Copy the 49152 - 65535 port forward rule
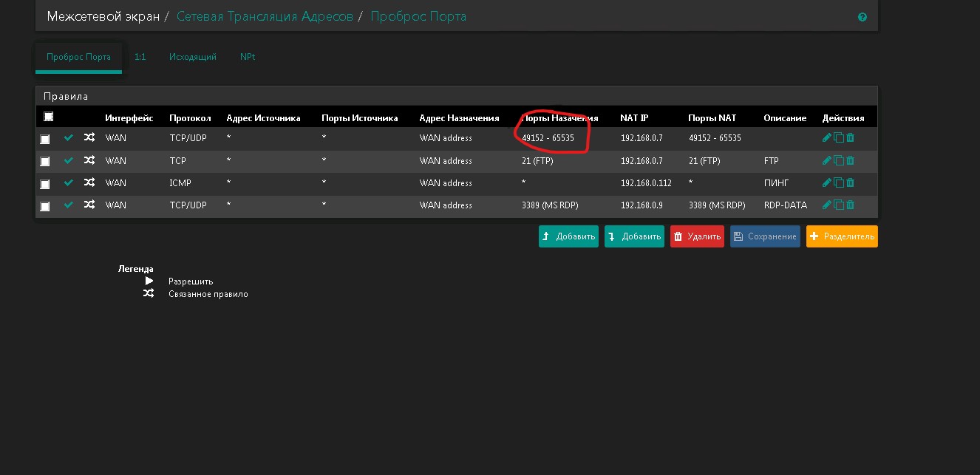Image resolution: width=980 pixels, height=475 pixels. pos(839,137)
